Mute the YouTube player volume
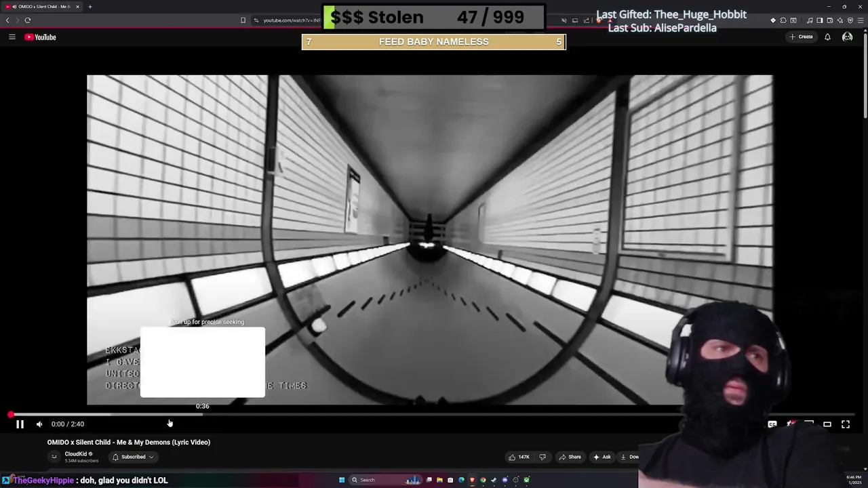The image size is (868, 488). pos(39,424)
